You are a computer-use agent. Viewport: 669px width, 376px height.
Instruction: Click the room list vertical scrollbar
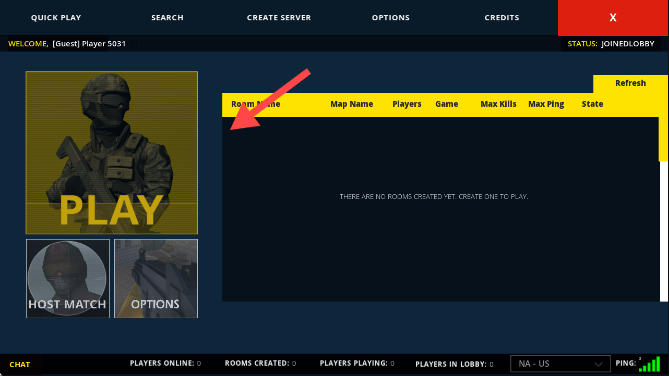pyautogui.click(x=663, y=209)
